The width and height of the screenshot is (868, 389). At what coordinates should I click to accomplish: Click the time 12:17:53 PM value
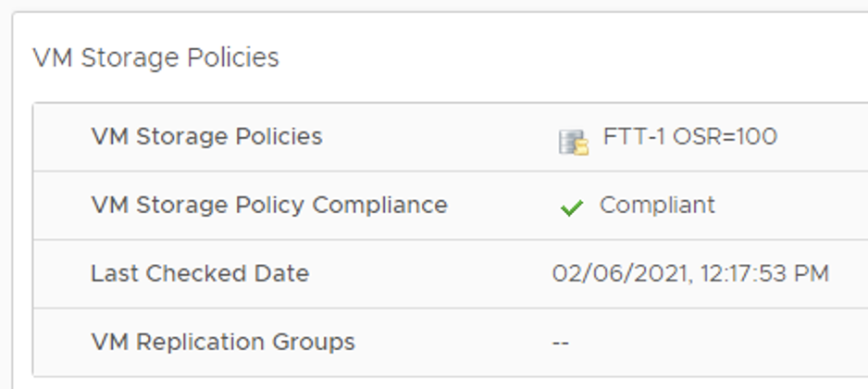[x=764, y=274]
